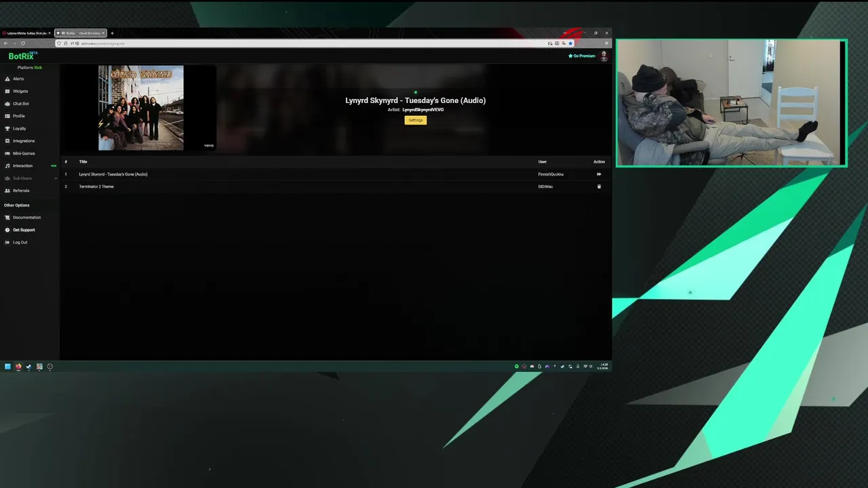Click the browser back arrow
Viewport: 868px width, 488px height.
5,43
